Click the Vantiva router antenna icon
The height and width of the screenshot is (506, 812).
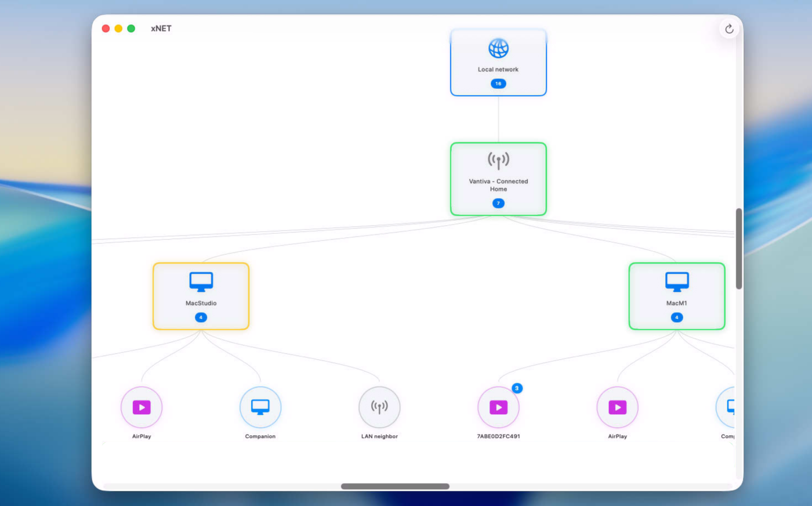498,160
